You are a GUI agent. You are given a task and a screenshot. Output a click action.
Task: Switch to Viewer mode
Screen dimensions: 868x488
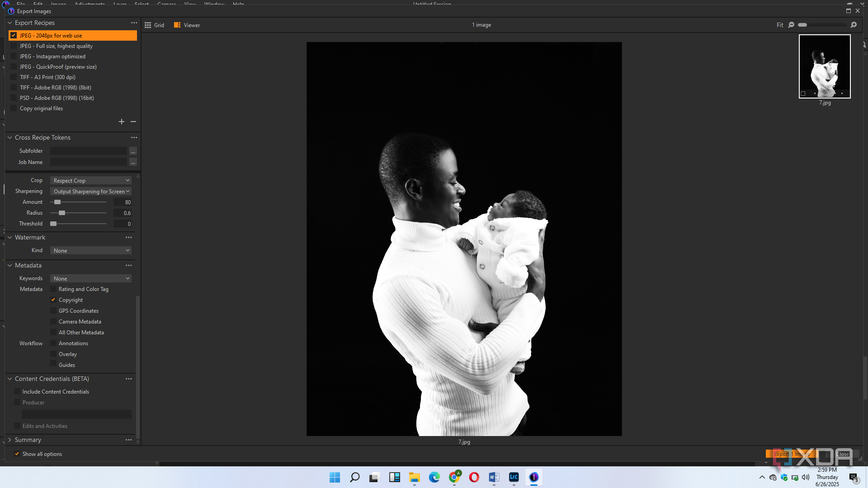click(187, 25)
